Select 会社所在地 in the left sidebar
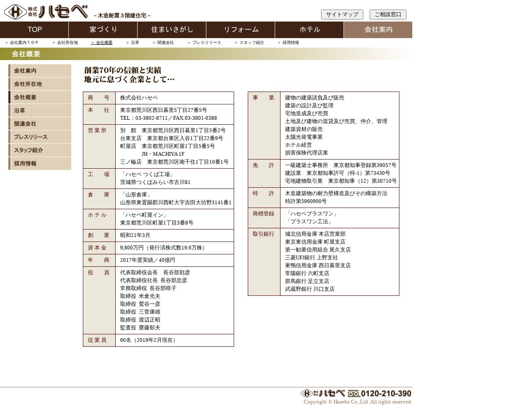 click(40, 84)
